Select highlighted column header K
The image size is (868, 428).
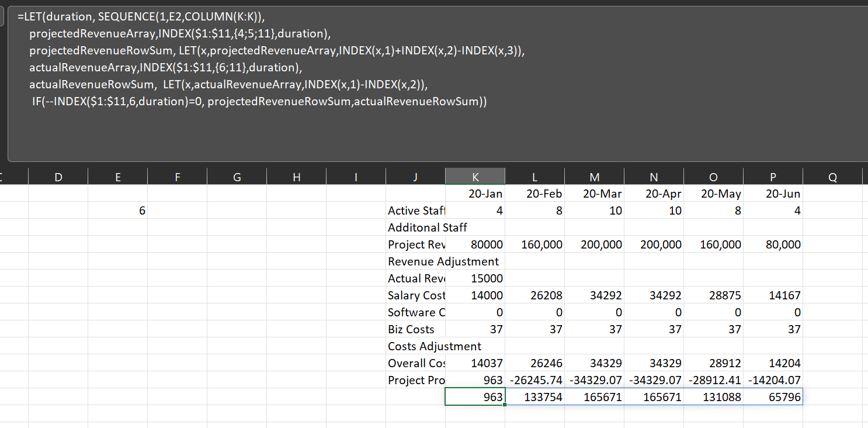(x=475, y=177)
